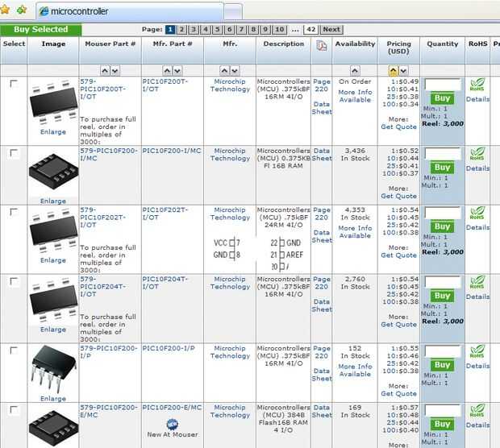Screen dimensions: 500x448
Task: Select checkbox for PIC10F202T-I/OT row
Action: pyautogui.click(x=14, y=212)
